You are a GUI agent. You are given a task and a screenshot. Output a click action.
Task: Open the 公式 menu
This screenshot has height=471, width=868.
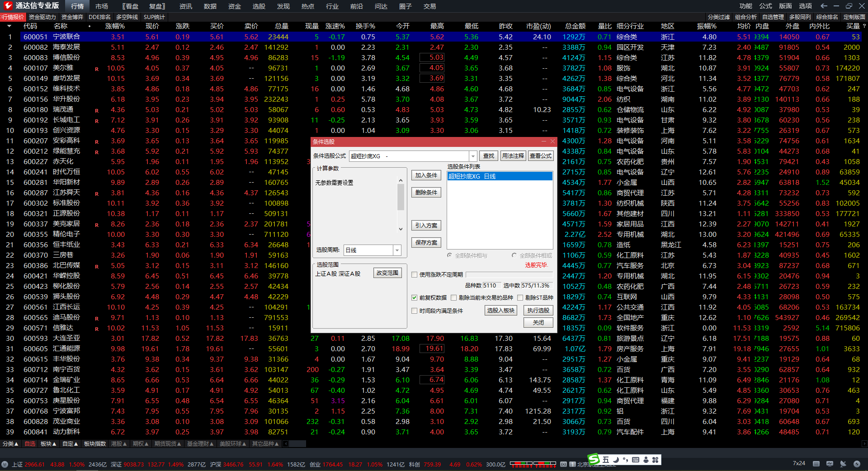point(765,6)
